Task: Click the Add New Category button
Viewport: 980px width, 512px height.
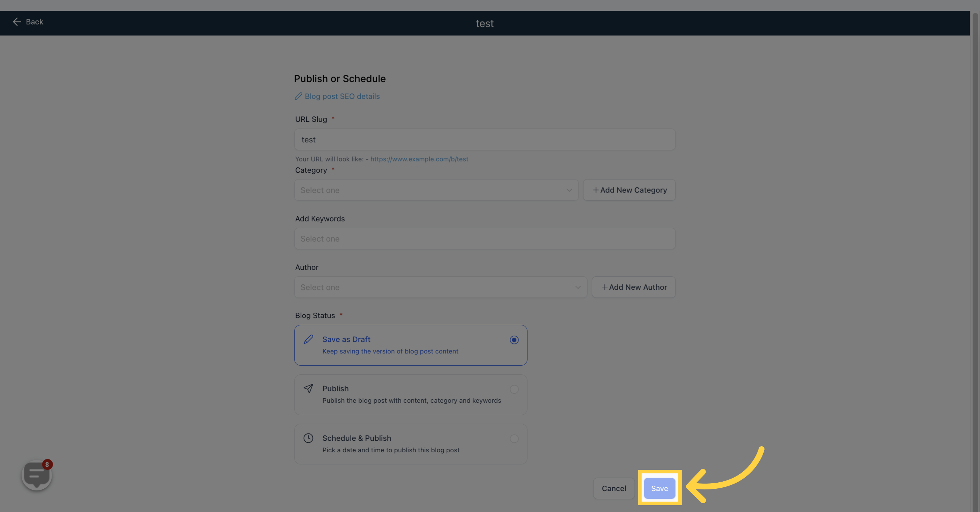Action: (629, 190)
